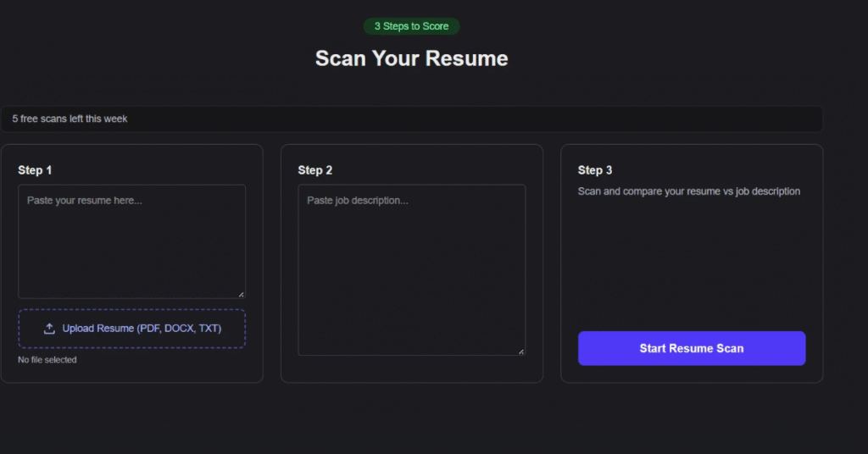868x454 pixels.
Task: Start the resume scan
Action: pos(692,348)
